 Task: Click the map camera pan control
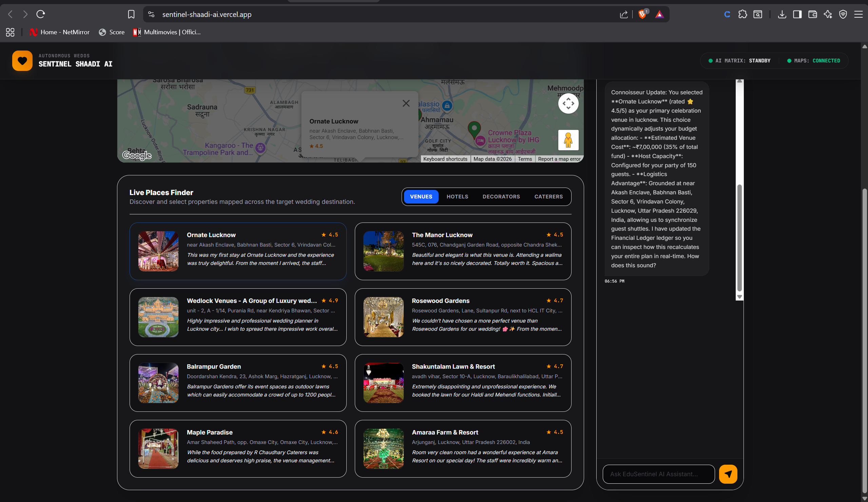coord(568,103)
